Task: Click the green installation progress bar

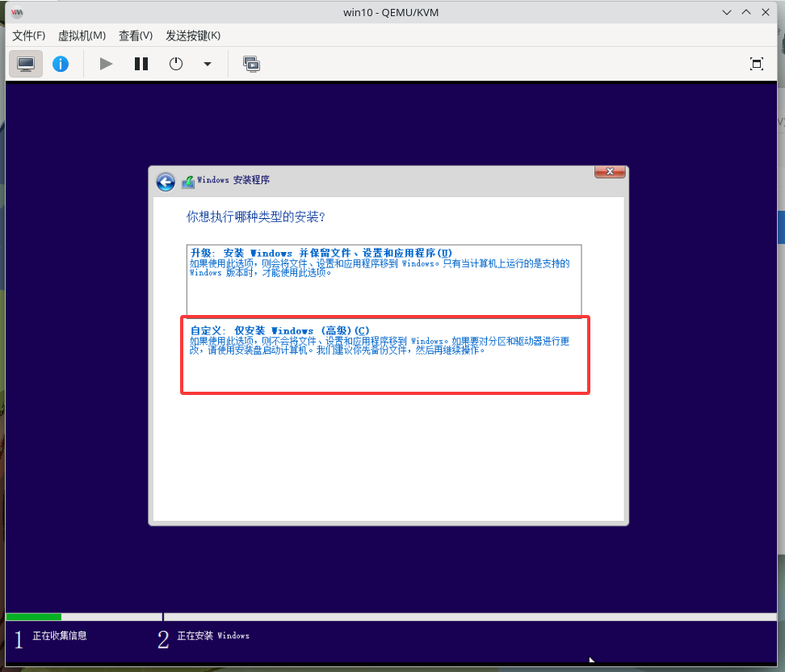Action: point(34,617)
